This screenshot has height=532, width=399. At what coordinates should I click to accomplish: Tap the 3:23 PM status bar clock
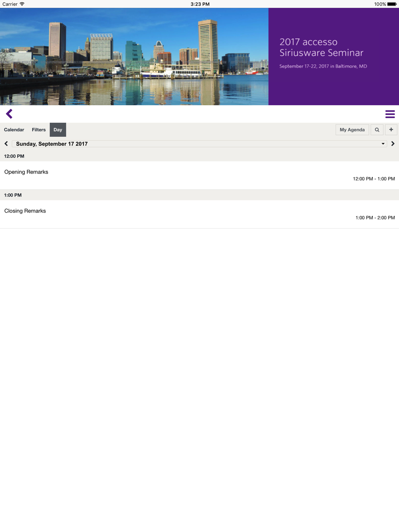point(200,4)
